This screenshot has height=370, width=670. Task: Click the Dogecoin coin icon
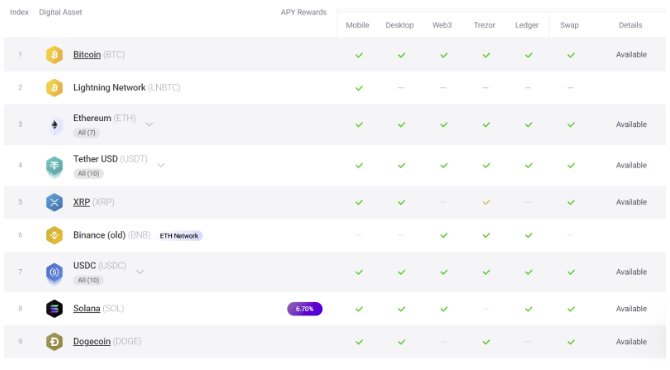(x=54, y=341)
